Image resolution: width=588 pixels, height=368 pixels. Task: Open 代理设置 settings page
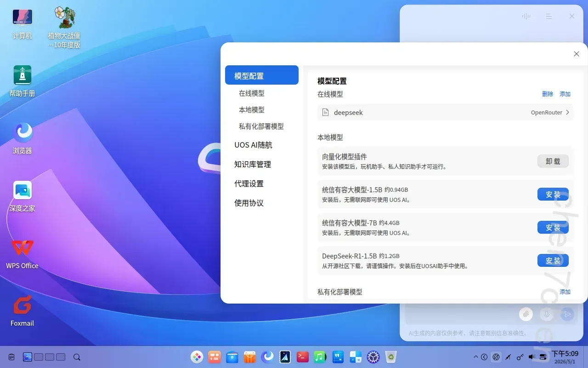point(249,184)
